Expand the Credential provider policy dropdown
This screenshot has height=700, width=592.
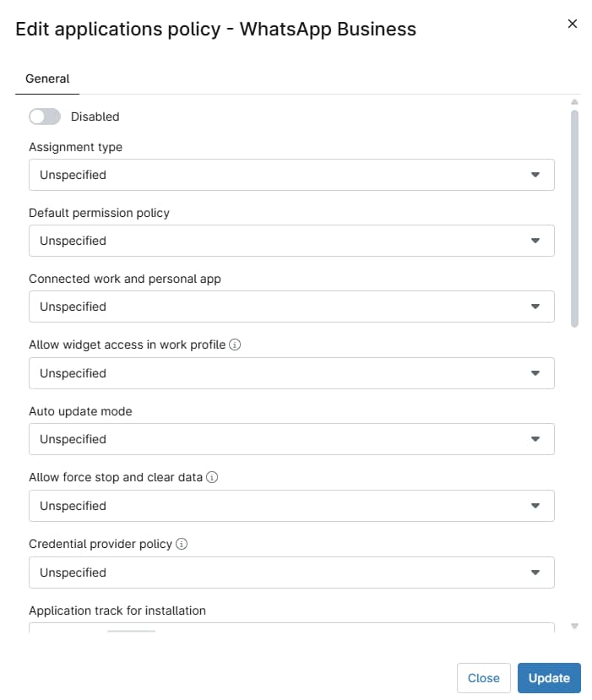click(x=291, y=572)
